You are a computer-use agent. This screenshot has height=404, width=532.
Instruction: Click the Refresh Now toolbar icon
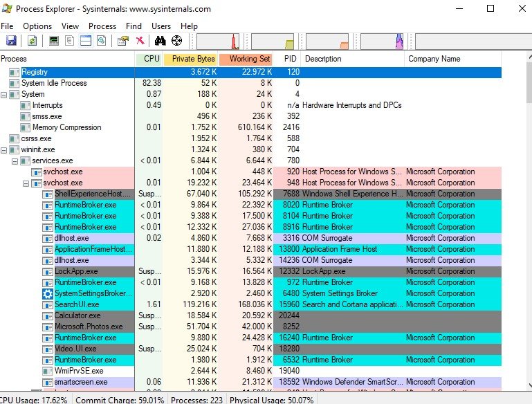click(32, 41)
